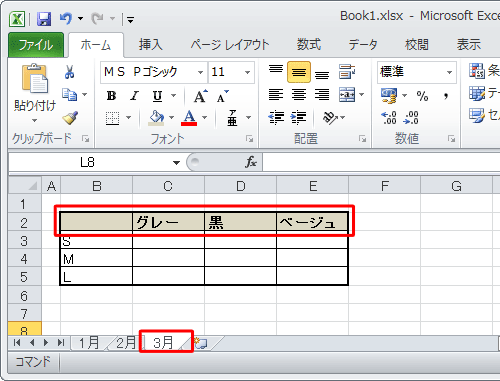The width and height of the screenshot is (500, 381).
Task: Toggle Italic formatting
Action: pos(134,96)
